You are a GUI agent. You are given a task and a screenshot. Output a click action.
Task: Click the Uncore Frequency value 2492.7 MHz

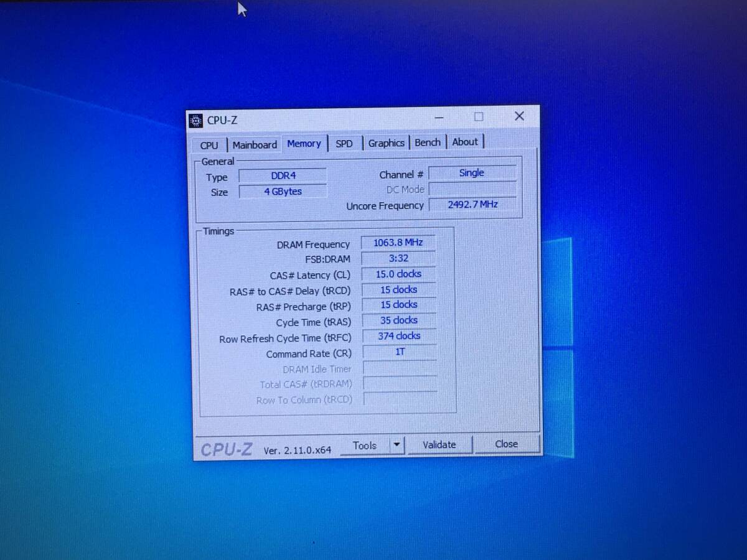[x=472, y=204]
